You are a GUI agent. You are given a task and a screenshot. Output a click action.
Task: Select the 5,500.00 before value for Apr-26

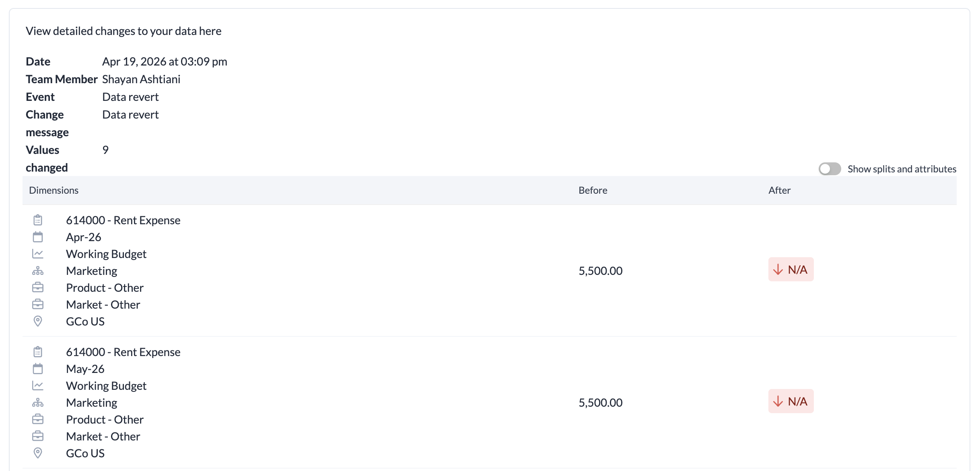coord(600,271)
